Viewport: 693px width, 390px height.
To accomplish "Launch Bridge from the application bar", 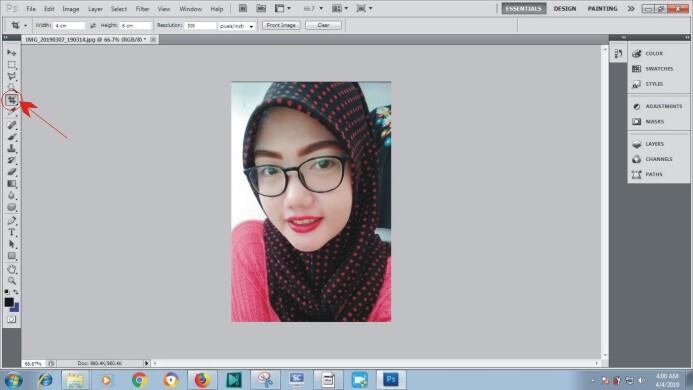I will pos(243,8).
